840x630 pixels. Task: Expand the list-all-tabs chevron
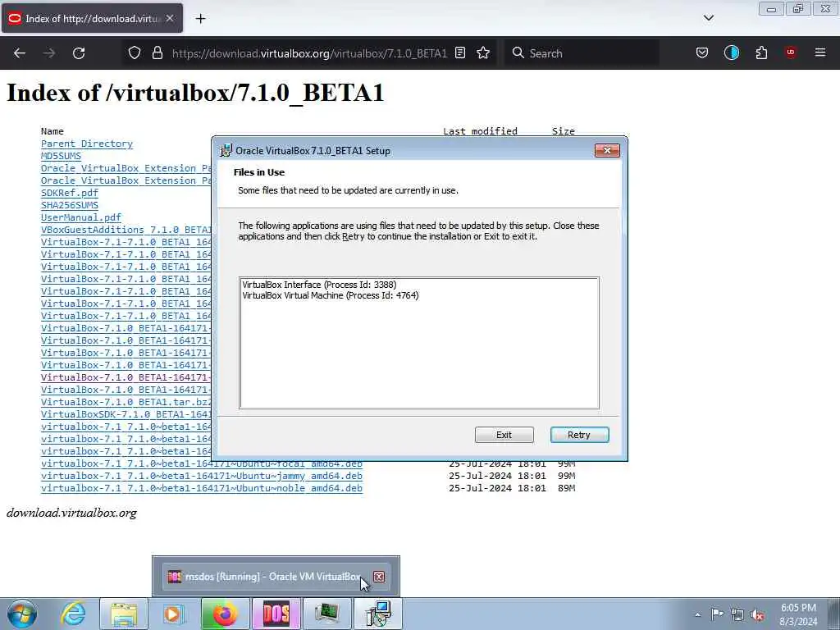click(708, 18)
